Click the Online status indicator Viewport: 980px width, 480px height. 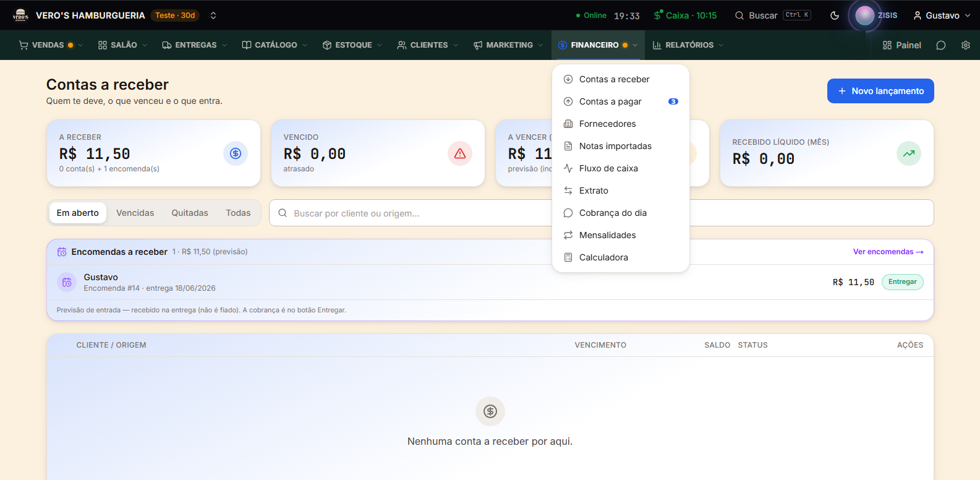(591, 15)
